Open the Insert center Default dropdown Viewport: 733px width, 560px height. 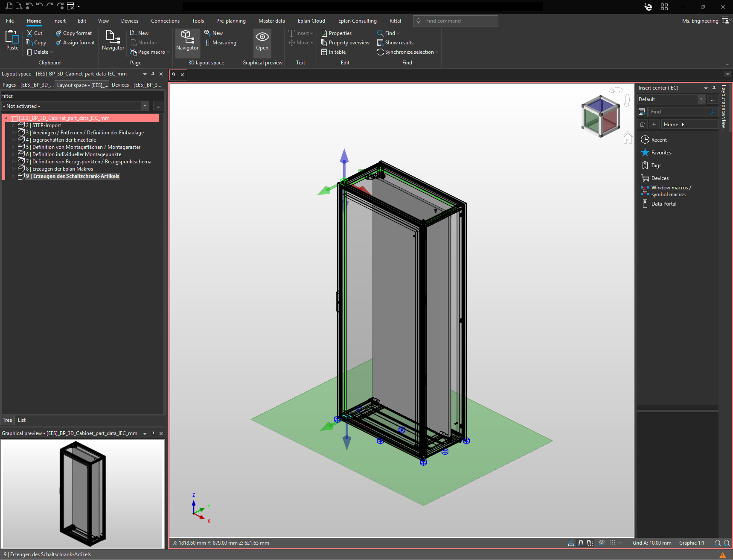(701, 99)
